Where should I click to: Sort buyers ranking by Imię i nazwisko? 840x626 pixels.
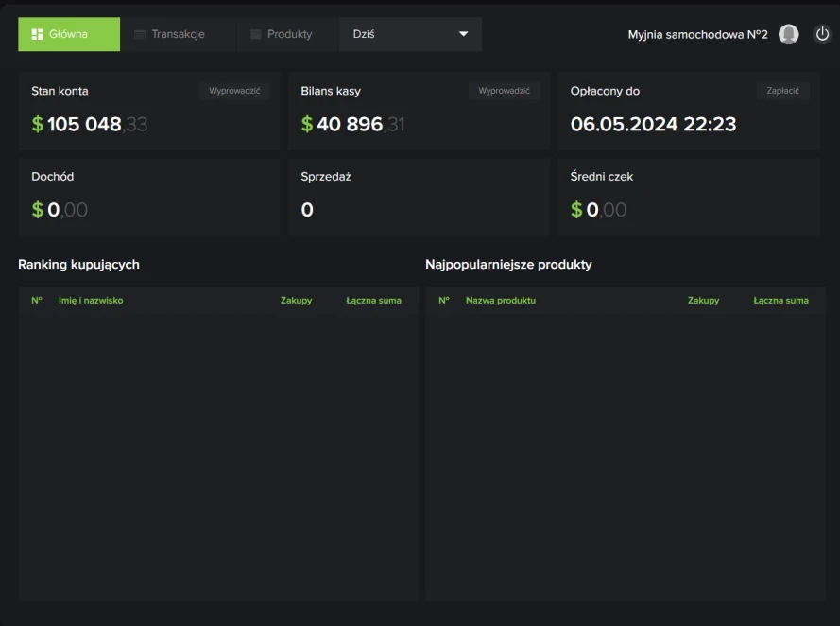click(x=91, y=301)
